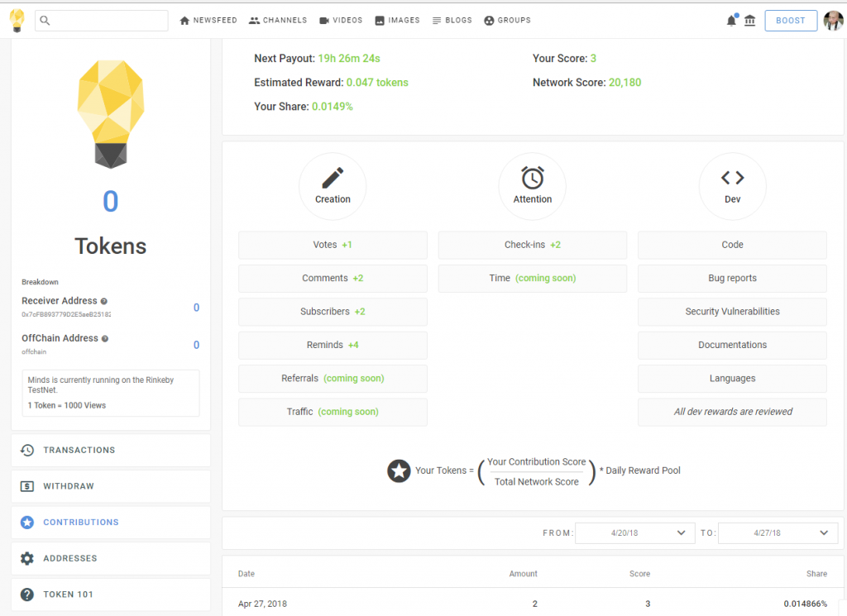Click the Creation pencil icon
The height and width of the screenshot is (616, 847).
click(x=333, y=178)
